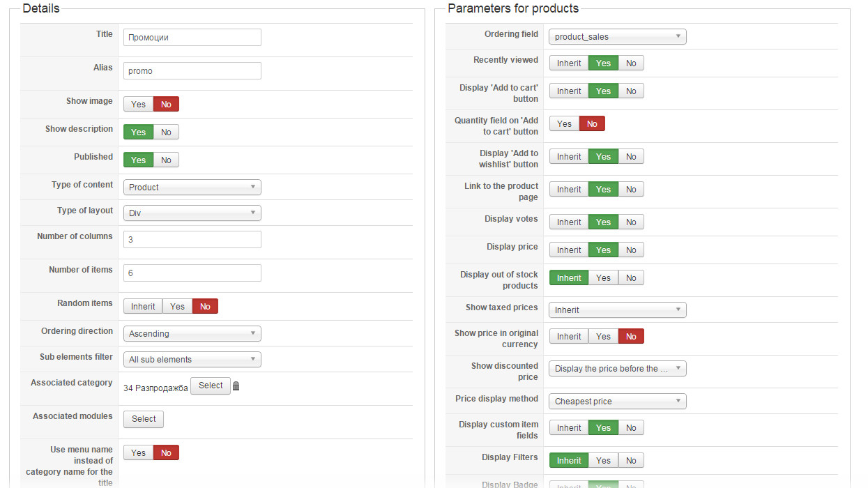Delete associated category with trash icon
868x488 pixels.
pyautogui.click(x=236, y=386)
